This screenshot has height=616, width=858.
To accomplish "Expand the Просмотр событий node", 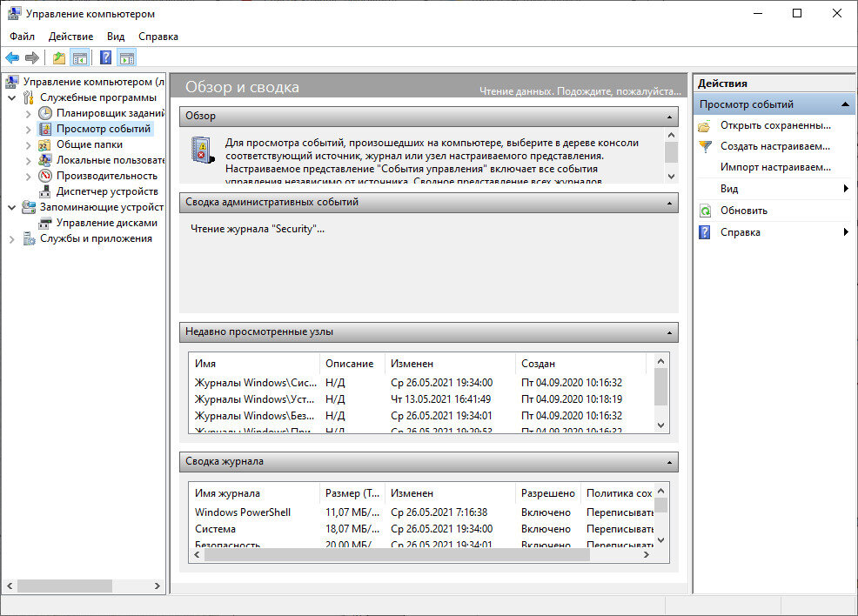I will click(29, 130).
